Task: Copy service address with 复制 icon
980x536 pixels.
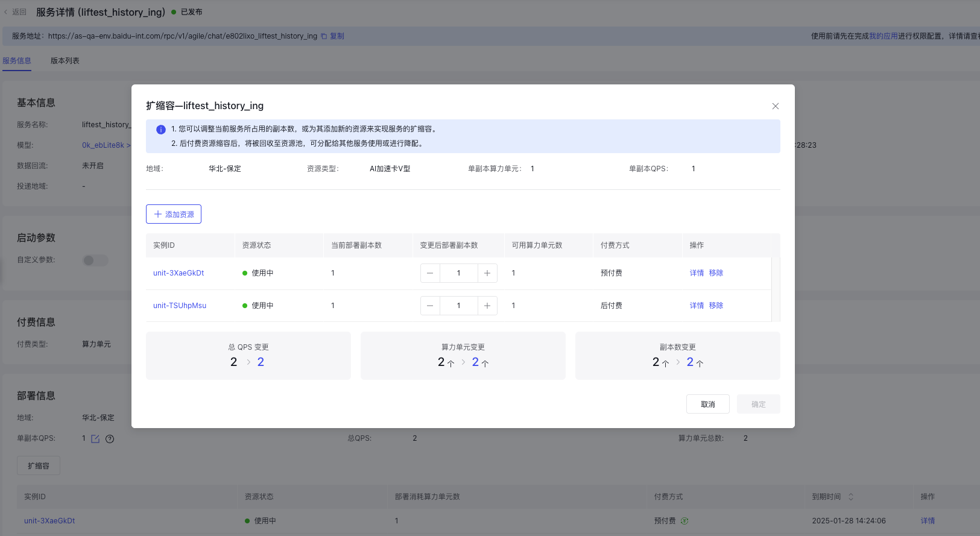Action: [332, 36]
